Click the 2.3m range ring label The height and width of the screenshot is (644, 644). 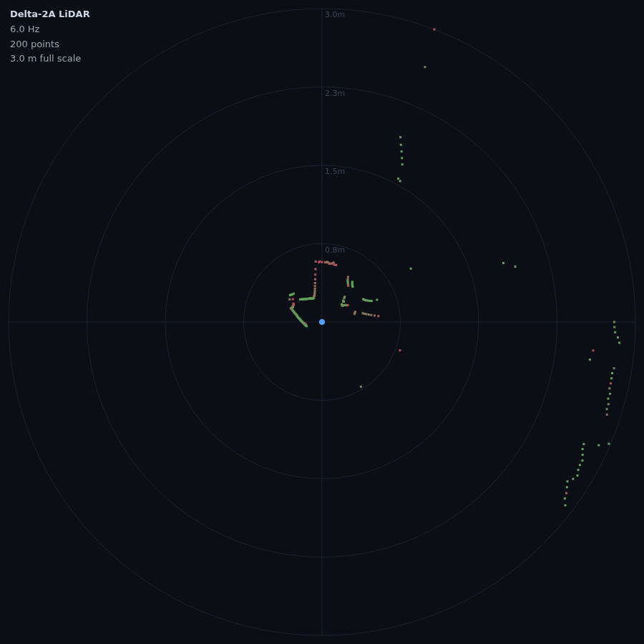[335, 93]
